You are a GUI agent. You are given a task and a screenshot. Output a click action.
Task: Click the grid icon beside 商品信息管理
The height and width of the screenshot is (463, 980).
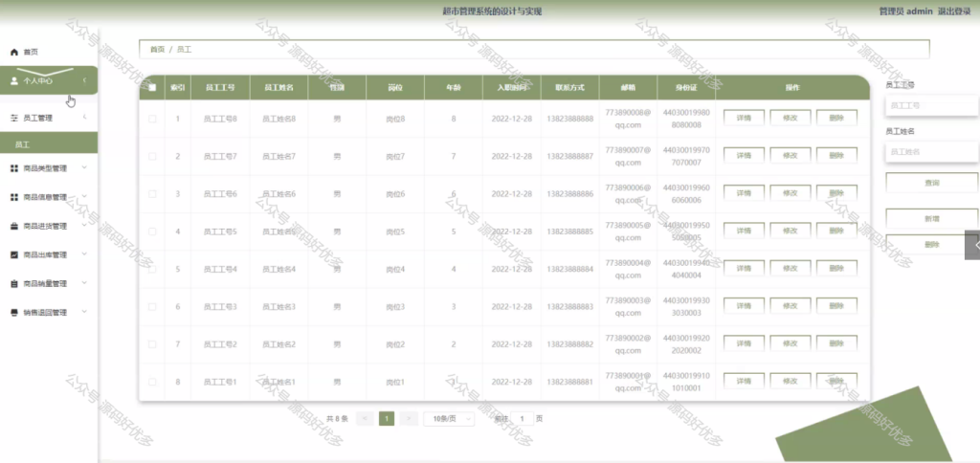(14, 197)
